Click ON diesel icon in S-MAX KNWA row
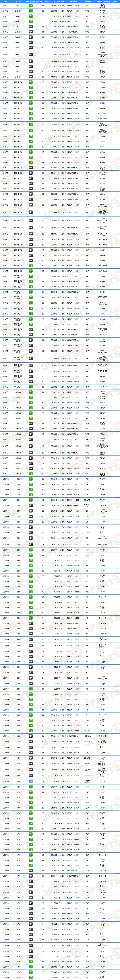The image size is (120, 980). 31,469
